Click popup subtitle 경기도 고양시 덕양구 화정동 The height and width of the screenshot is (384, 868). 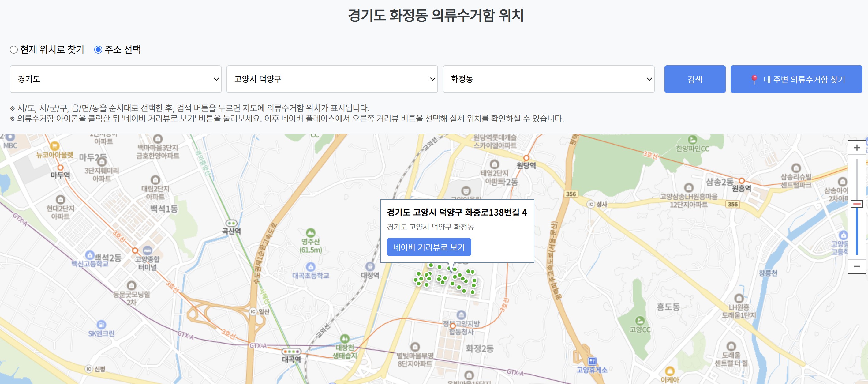[x=430, y=227]
